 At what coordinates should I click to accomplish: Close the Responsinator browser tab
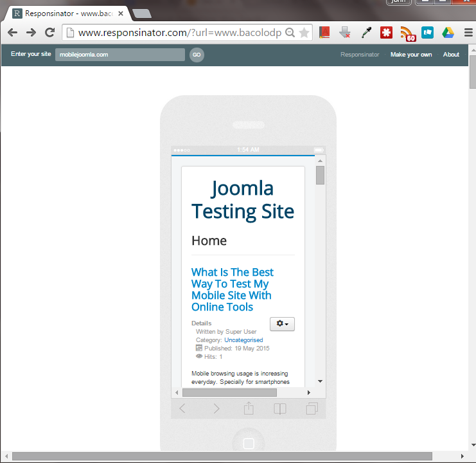pos(121,14)
